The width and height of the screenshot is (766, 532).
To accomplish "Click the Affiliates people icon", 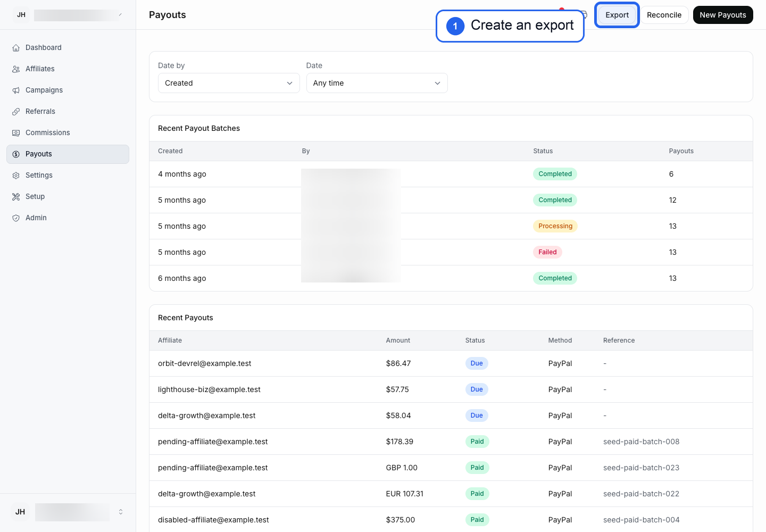I will pos(16,69).
